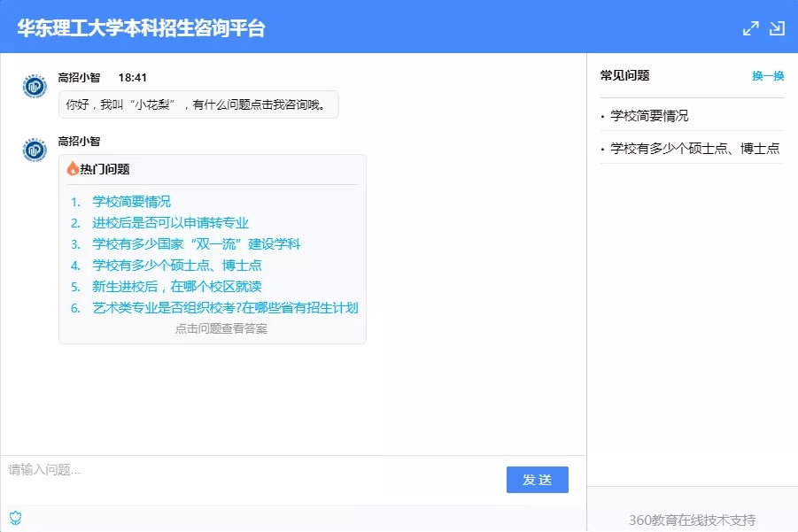Expand chat window to fullscreen
The image size is (798, 532).
pos(751,28)
